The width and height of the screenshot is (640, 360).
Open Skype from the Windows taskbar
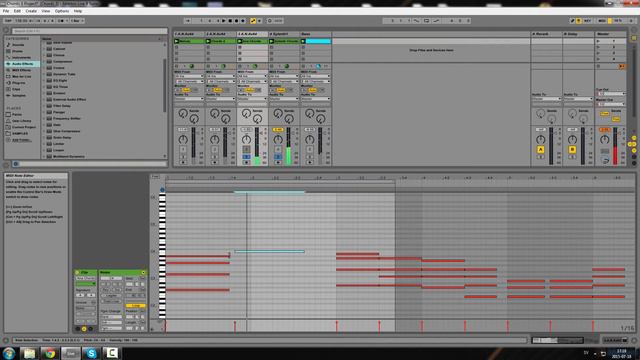91,353
